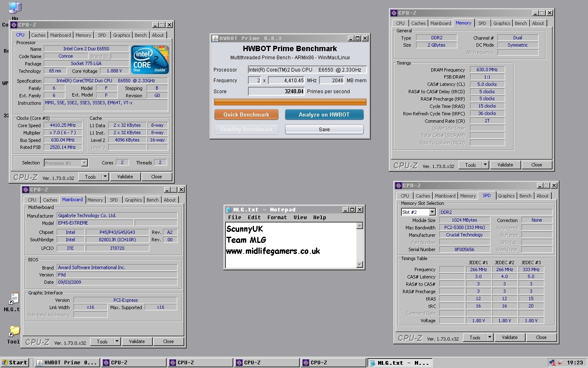Click Notepad text area line ScunnyUK
The image size is (588, 368).
tap(245, 229)
